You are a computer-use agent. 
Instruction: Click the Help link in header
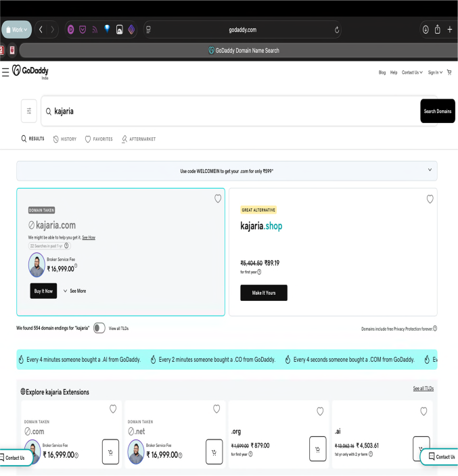pyautogui.click(x=394, y=72)
